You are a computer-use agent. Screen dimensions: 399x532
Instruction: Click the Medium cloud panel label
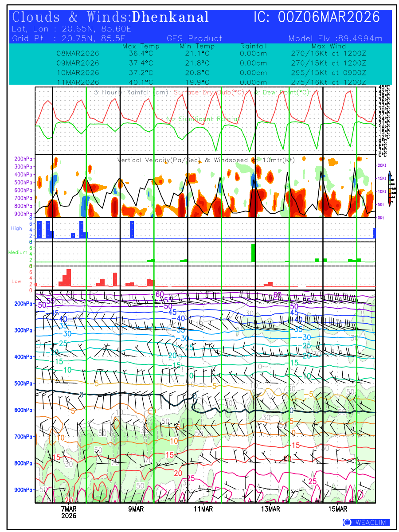tap(18, 252)
